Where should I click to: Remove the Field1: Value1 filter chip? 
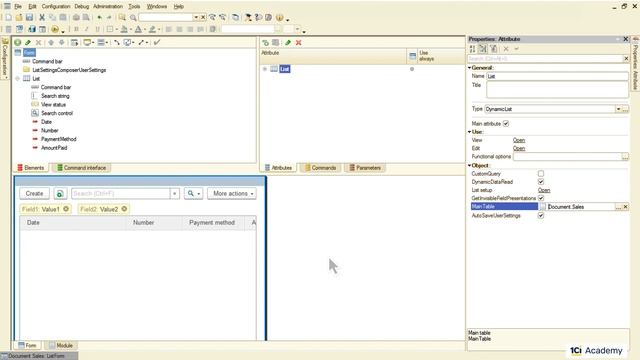(x=66, y=209)
